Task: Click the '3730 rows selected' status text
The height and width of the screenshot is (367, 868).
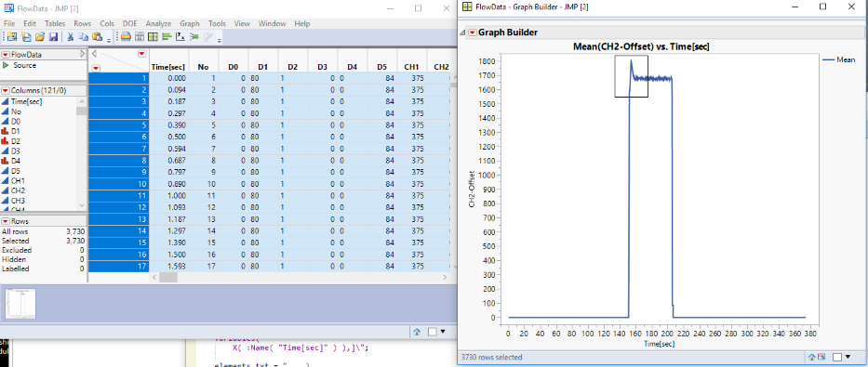Action: (491, 357)
